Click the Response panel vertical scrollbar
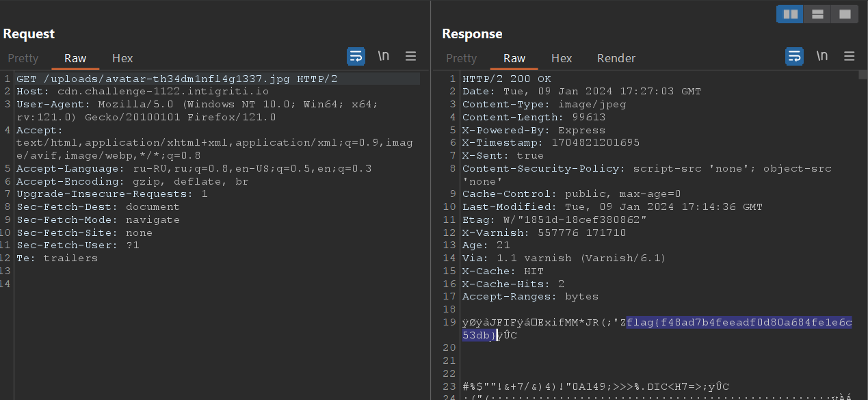This screenshot has width=868, height=400. (863, 205)
